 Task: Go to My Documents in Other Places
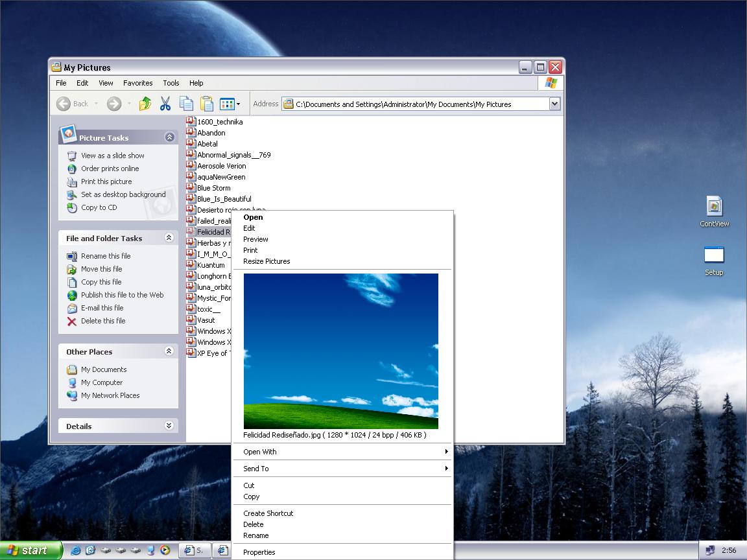pyautogui.click(x=104, y=369)
